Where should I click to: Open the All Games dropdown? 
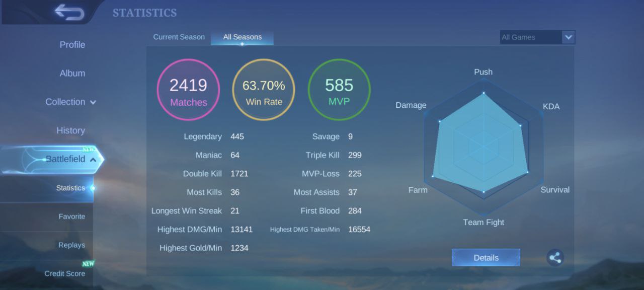click(x=537, y=37)
